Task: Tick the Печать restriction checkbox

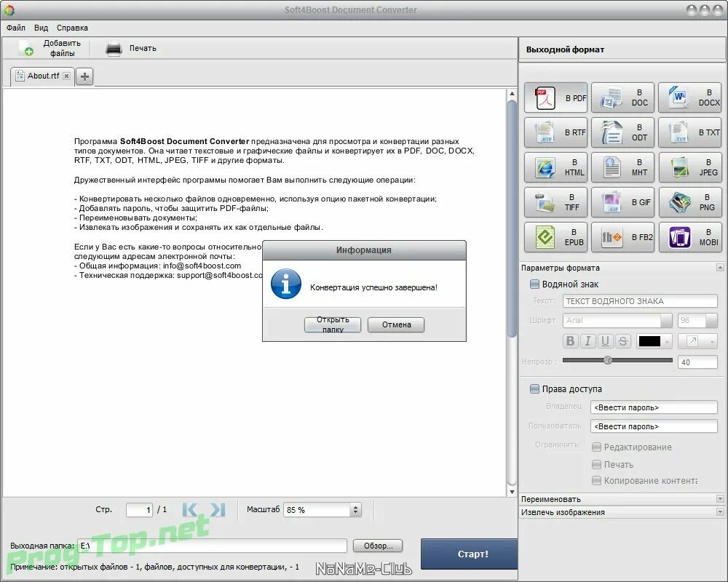Action: pyautogui.click(x=597, y=464)
